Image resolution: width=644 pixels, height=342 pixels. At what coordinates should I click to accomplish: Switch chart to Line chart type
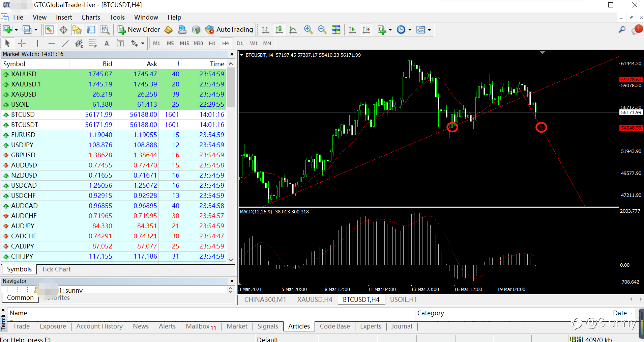tap(293, 30)
